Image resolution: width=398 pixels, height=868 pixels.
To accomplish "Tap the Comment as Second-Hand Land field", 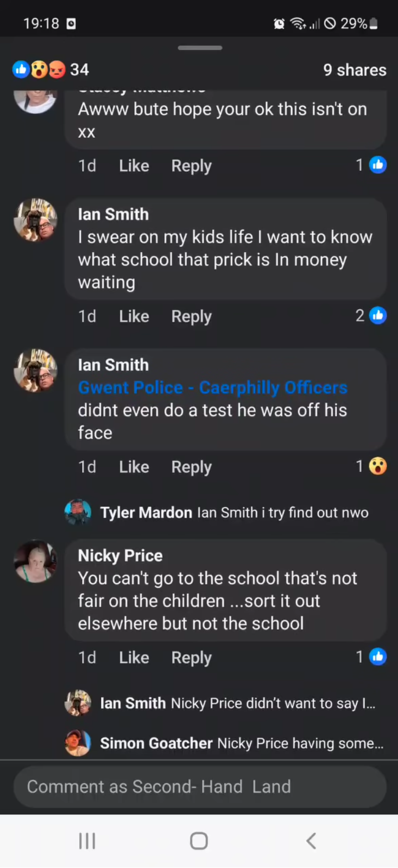I will (x=199, y=787).
